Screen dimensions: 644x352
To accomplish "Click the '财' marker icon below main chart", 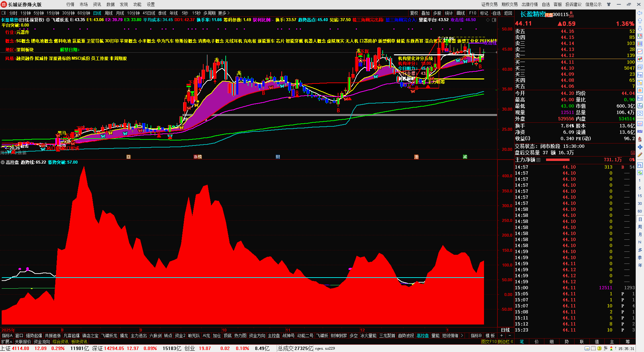I will click(278, 157).
